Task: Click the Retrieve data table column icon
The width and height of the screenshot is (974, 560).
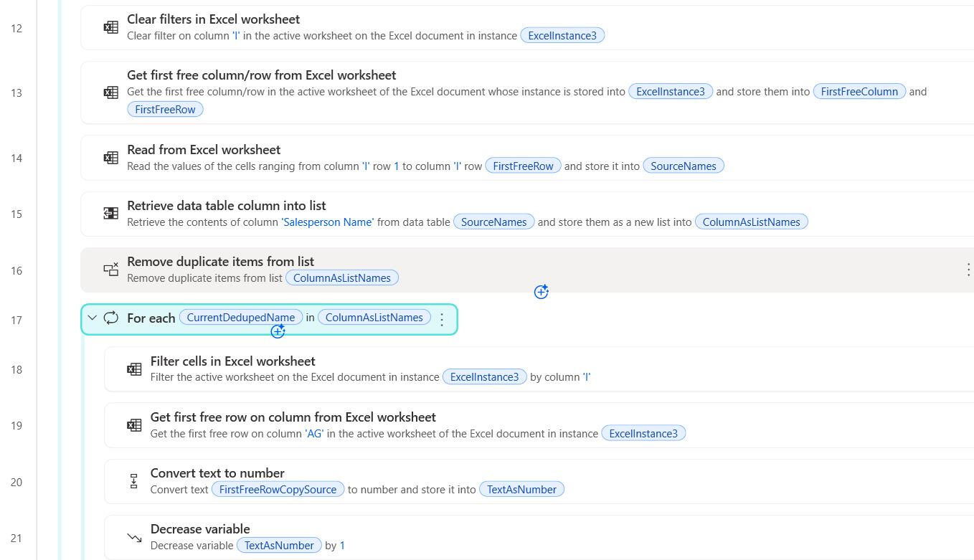Action: (110, 214)
